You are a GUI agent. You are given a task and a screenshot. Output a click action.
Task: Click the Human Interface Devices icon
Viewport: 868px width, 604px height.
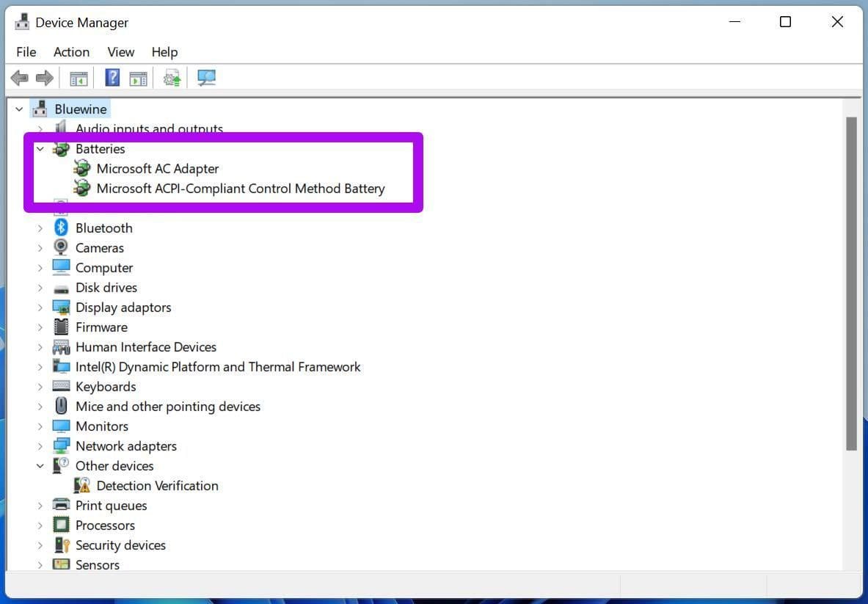(61, 347)
